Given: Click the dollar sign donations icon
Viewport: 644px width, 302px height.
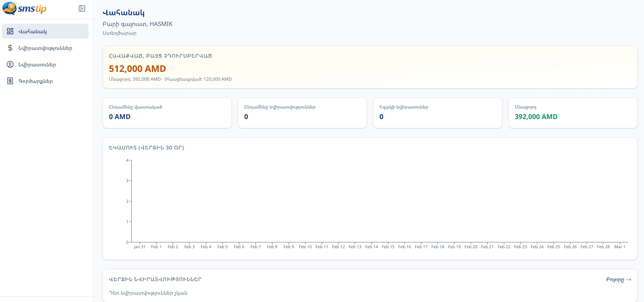Looking at the screenshot, I should [10, 48].
